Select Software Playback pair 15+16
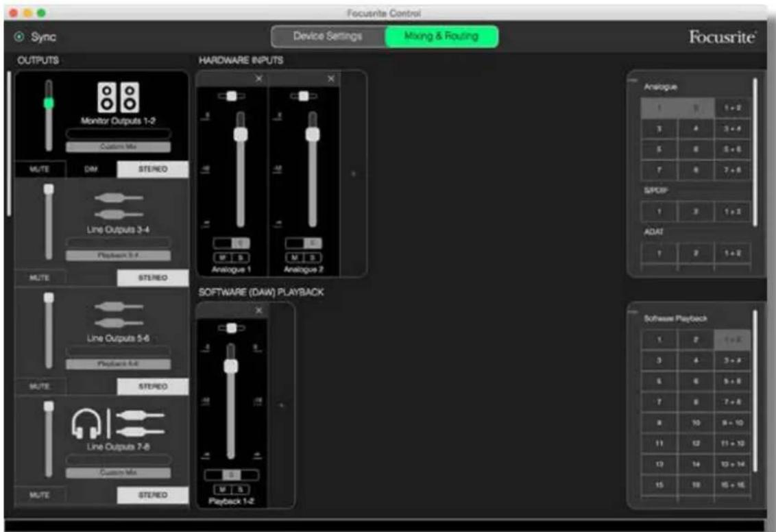The image size is (776, 532). (x=732, y=485)
